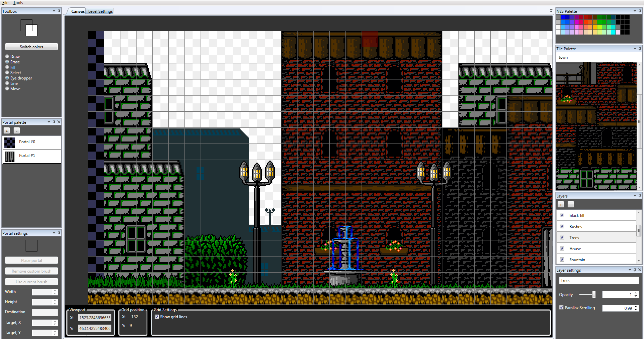Click the Switch colors button
The height and width of the screenshot is (339, 644).
point(32,47)
